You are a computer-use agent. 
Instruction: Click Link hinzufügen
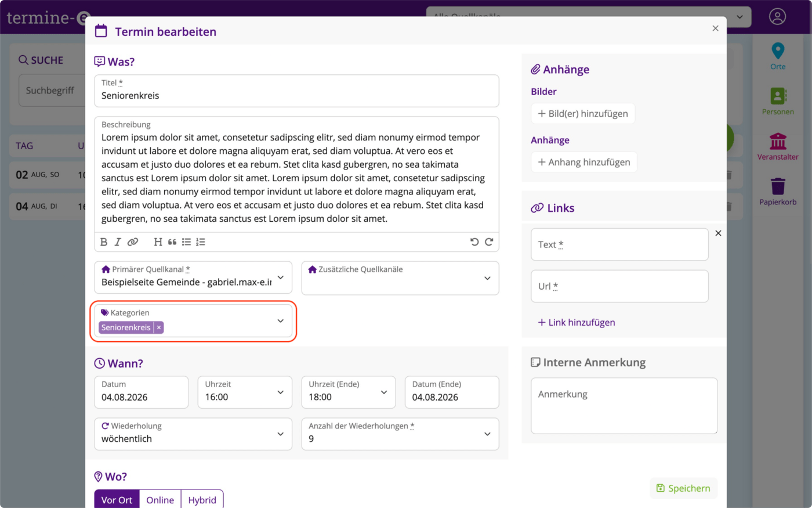pyautogui.click(x=577, y=322)
